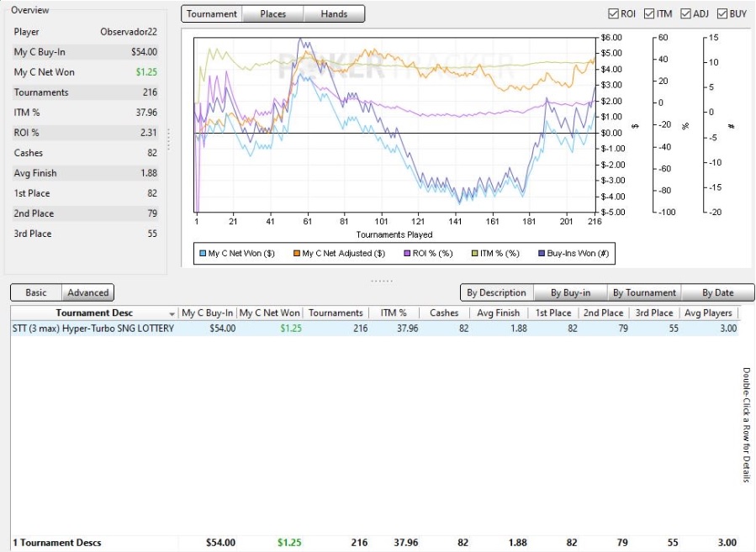Uncheck the ROI checkbox
This screenshot has height=552, width=756.
[613, 14]
